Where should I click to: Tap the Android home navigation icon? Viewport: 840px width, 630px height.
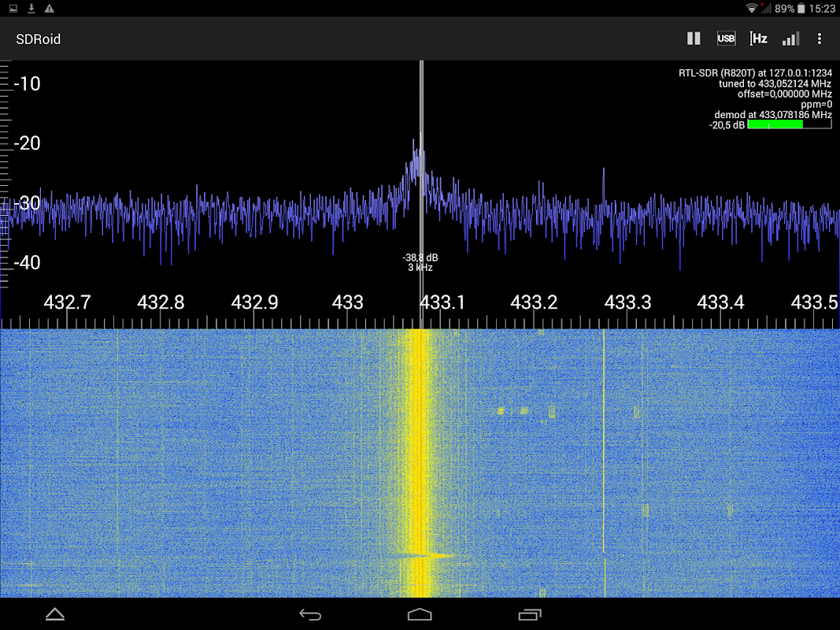[420, 614]
